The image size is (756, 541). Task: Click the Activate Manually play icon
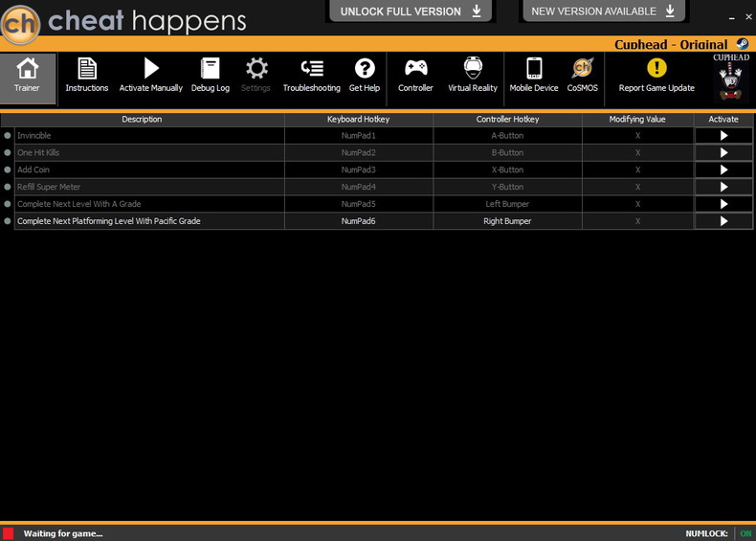[151, 69]
